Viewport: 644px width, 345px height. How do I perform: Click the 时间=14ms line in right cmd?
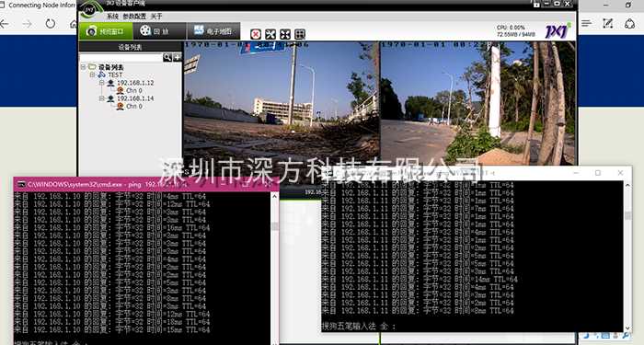[x=420, y=279]
